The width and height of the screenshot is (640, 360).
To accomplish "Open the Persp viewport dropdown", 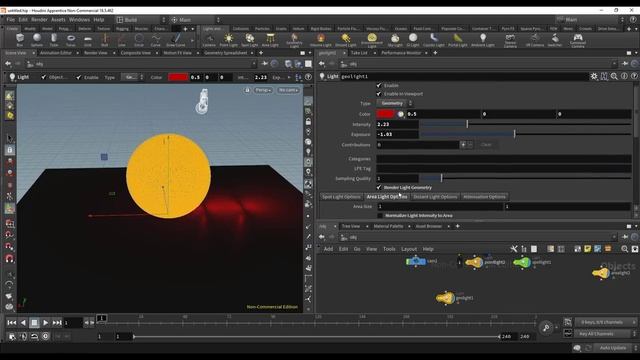I will coord(263,90).
